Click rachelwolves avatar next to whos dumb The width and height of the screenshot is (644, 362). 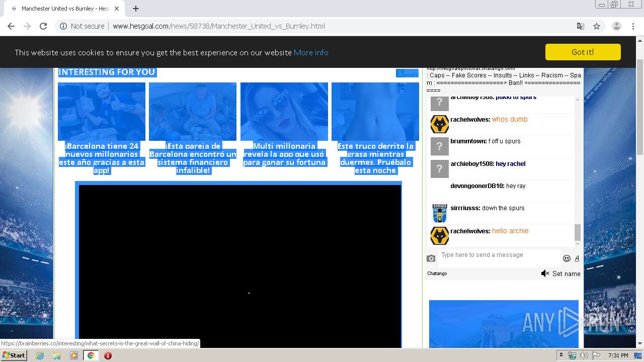(440, 124)
